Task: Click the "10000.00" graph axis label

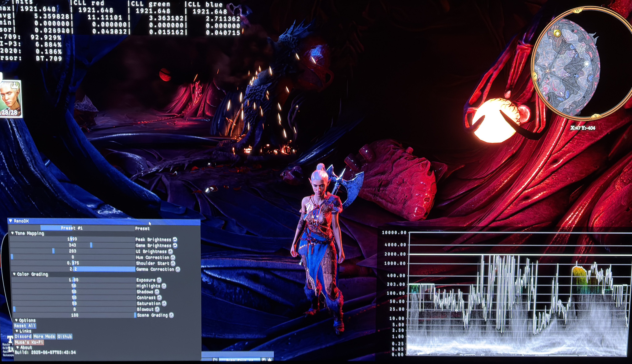Action: pos(394,233)
